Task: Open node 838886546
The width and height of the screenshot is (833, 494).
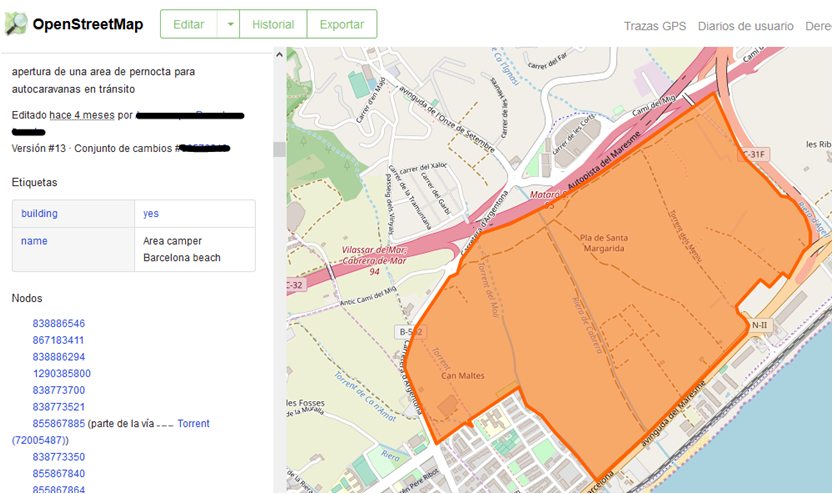Action: tap(58, 323)
